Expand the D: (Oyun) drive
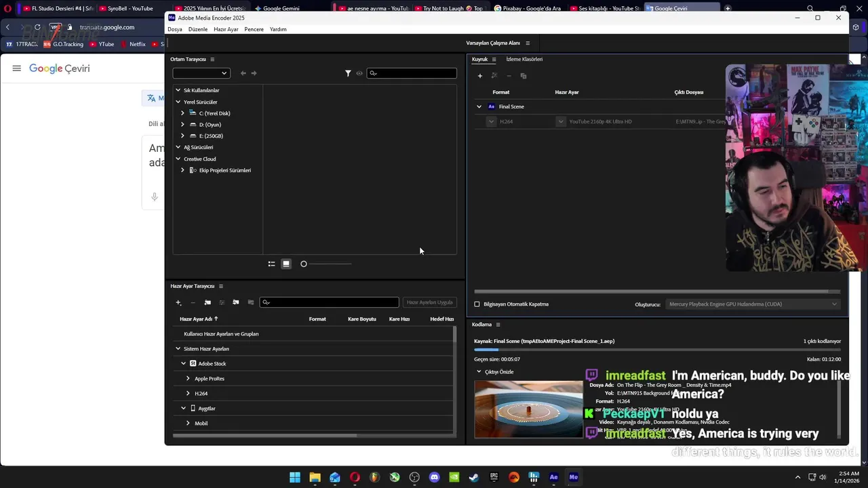Image resolution: width=868 pixels, height=488 pixels. [x=182, y=125]
